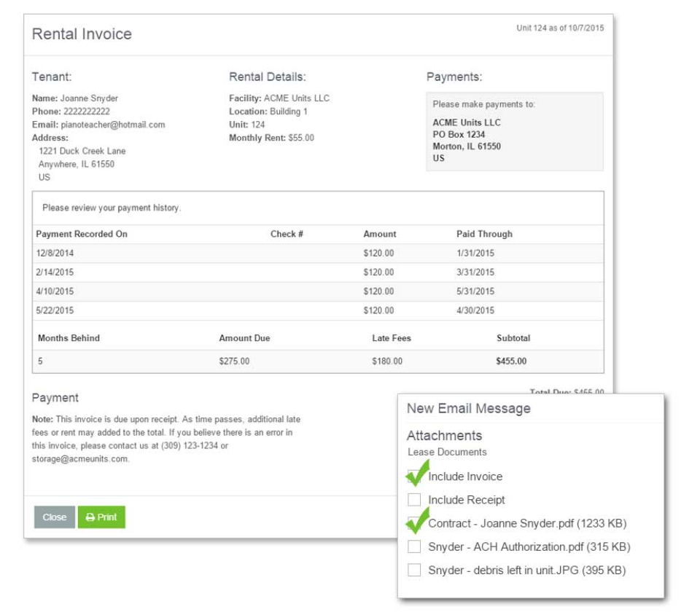700x615 pixels.
Task: Click the Rental Invoice heading
Action: click(80, 34)
